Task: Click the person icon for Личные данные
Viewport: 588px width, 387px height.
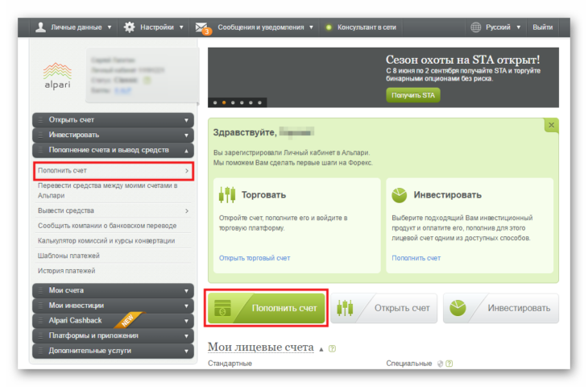Action: coord(40,27)
